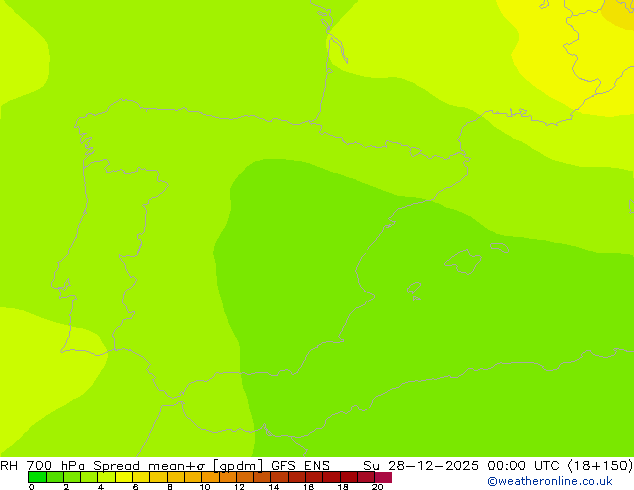This screenshot has width=634, height=490.
Task: Click the Ibiza island outline
Action: coord(414,291)
